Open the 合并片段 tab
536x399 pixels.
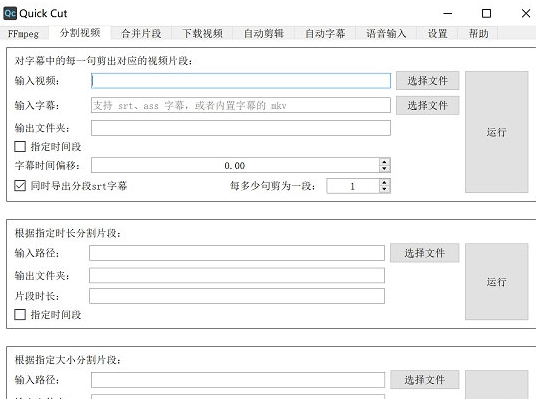tap(141, 34)
